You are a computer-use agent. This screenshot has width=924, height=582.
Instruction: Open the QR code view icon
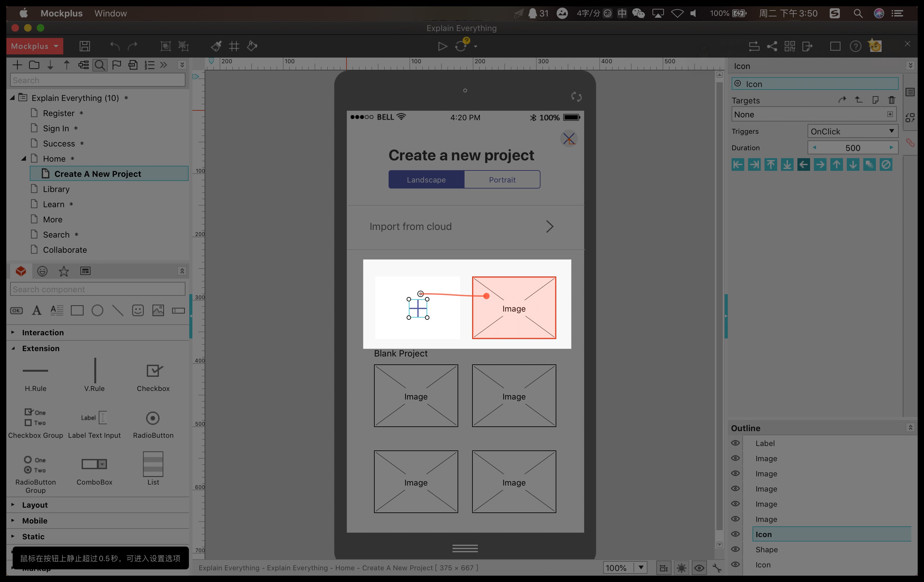[x=790, y=46]
